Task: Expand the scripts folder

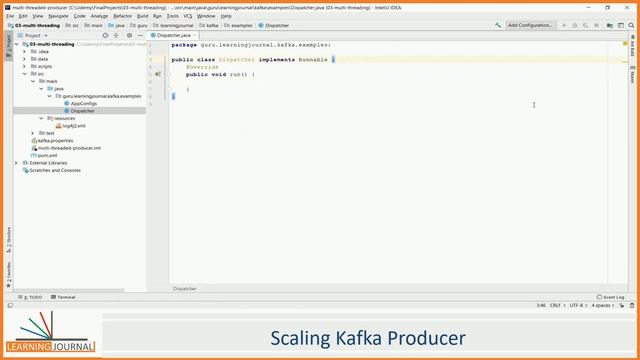Action: [24, 67]
